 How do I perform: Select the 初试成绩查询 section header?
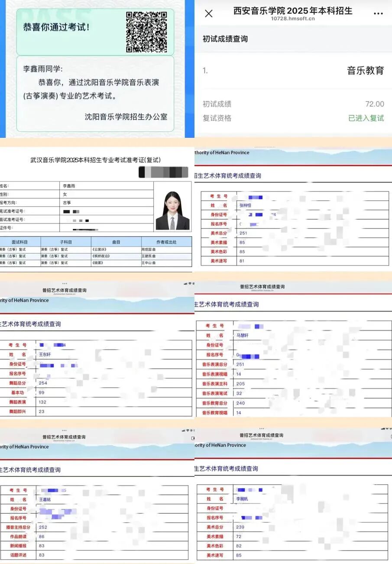click(x=225, y=39)
